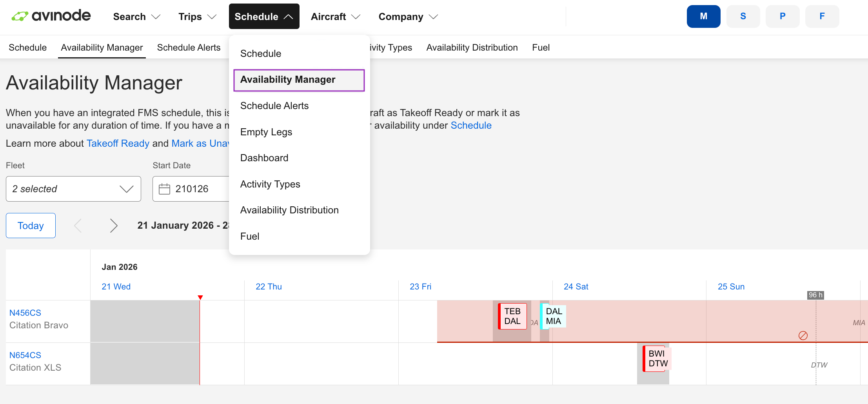Switch to the Schedule Alerts tab
This screenshot has width=868, height=404.
tap(189, 47)
